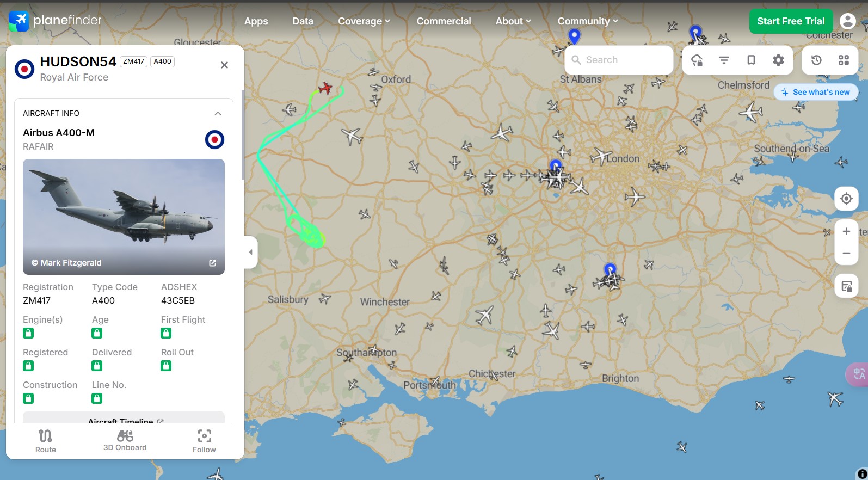The width and height of the screenshot is (868, 480).
Task: Expand the Community dropdown menu
Action: coord(588,21)
